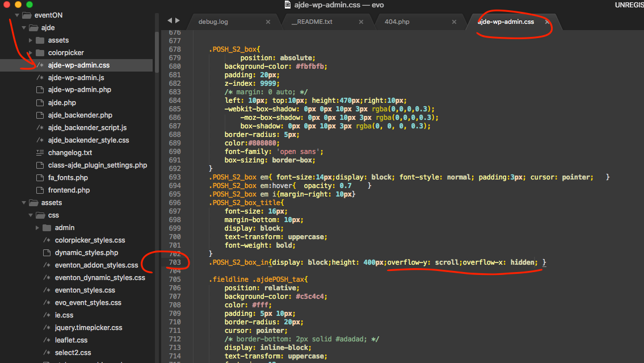Click the forward navigation arrow in tab bar
644x363 pixels.
[177, 21]
